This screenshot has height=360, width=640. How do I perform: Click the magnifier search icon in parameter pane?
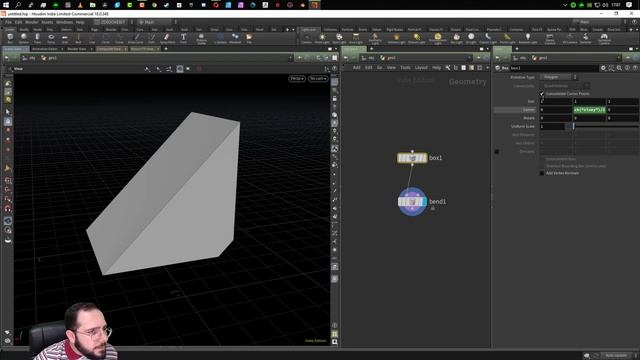[x=619, y=68]
